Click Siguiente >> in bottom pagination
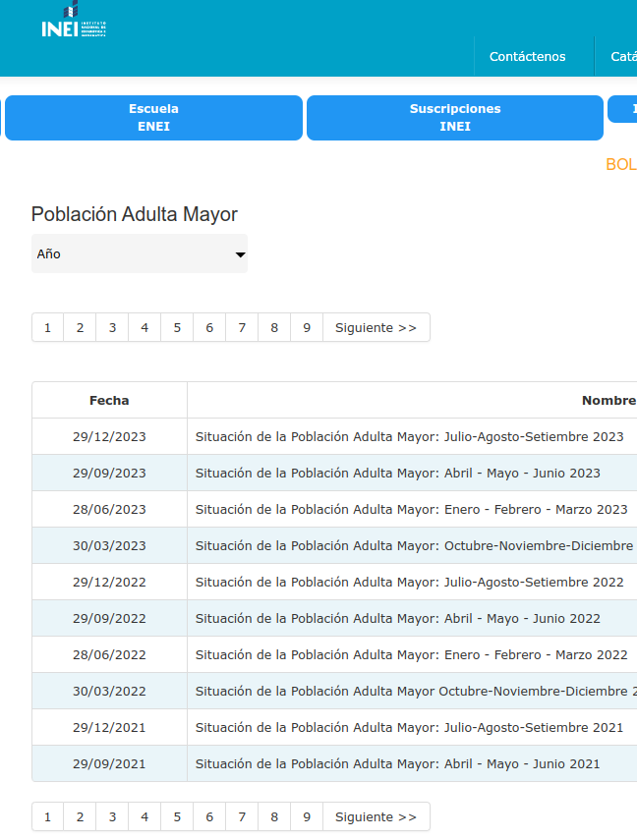The image size is (637, 840). point(376,817)
